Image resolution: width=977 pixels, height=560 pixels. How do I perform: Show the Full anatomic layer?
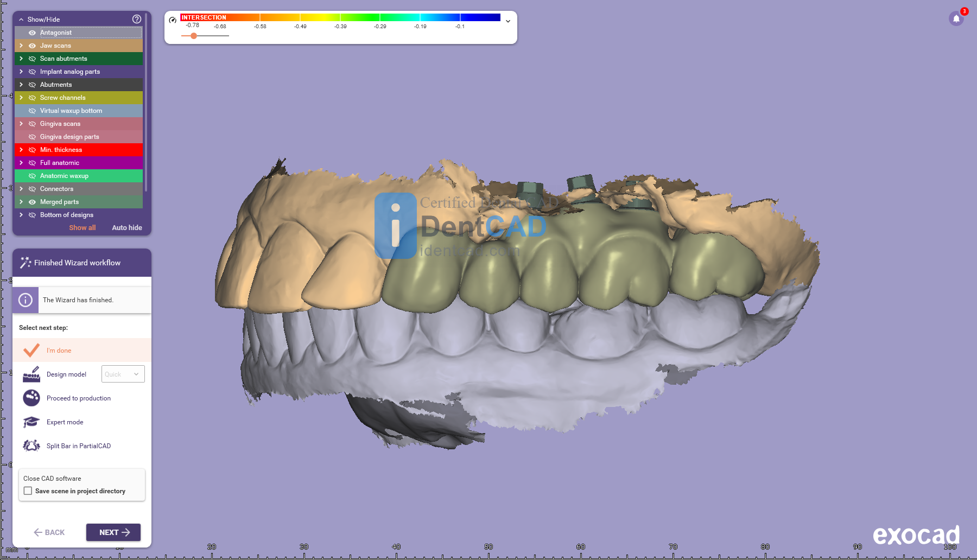[x=32, y=163]
